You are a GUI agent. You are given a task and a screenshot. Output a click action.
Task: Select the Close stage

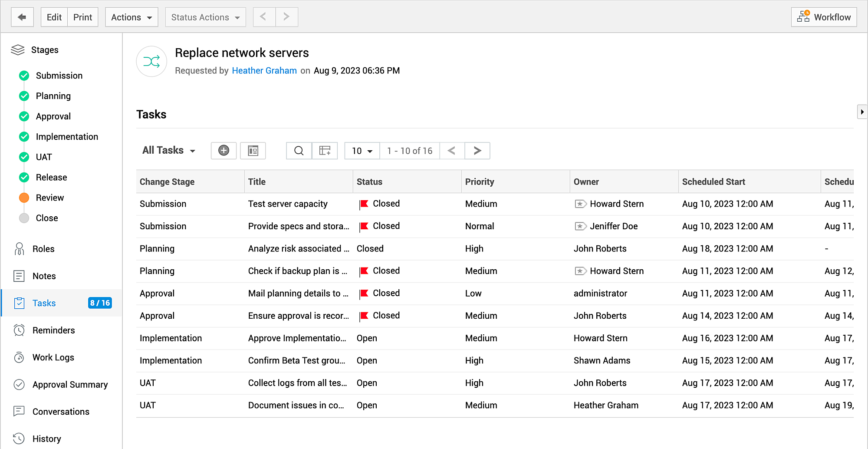click(x=46, y=218)
